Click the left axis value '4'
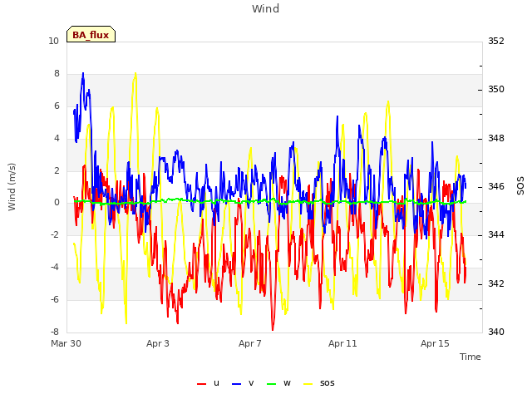532x399 pixels. click(x=57, y=139)
